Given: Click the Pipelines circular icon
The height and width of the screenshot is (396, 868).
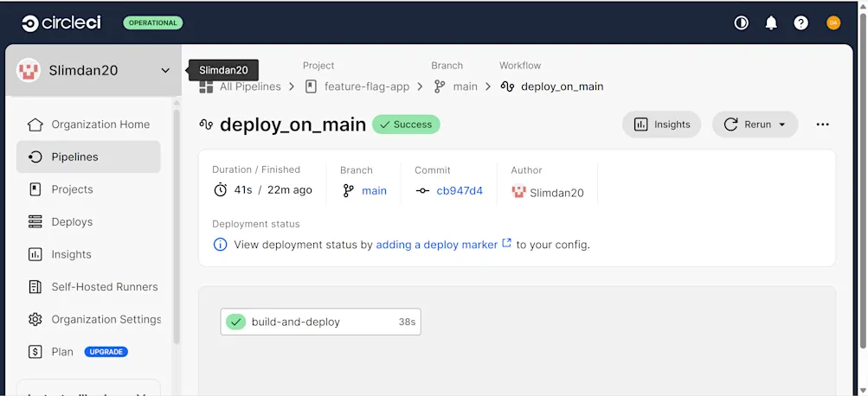Looking at the screenshot, I should [35, 157].
